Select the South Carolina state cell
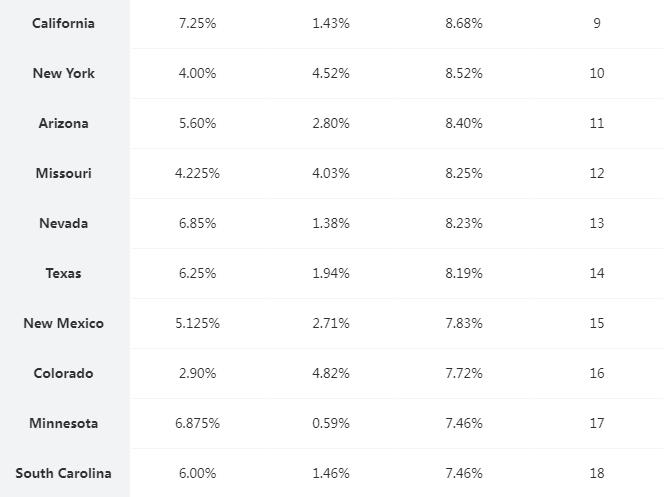The height and width of the screenshot is (497, 666). (64, 473)
